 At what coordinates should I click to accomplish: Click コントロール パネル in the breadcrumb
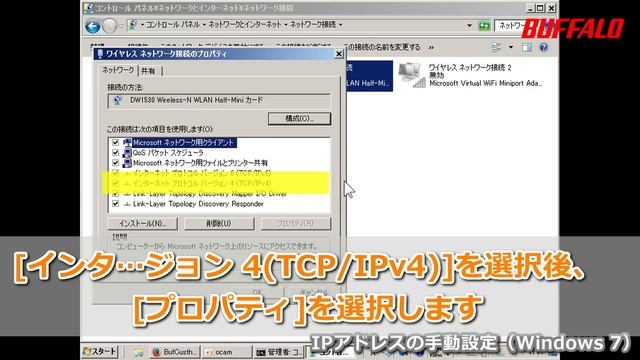(x=173, y=25)
